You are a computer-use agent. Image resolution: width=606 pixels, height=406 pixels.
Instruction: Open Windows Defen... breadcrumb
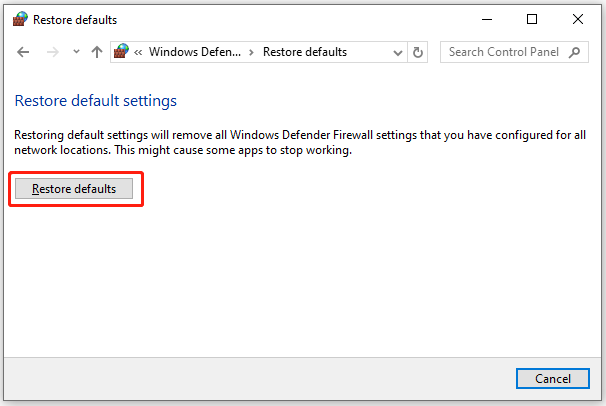coord(195,52)
